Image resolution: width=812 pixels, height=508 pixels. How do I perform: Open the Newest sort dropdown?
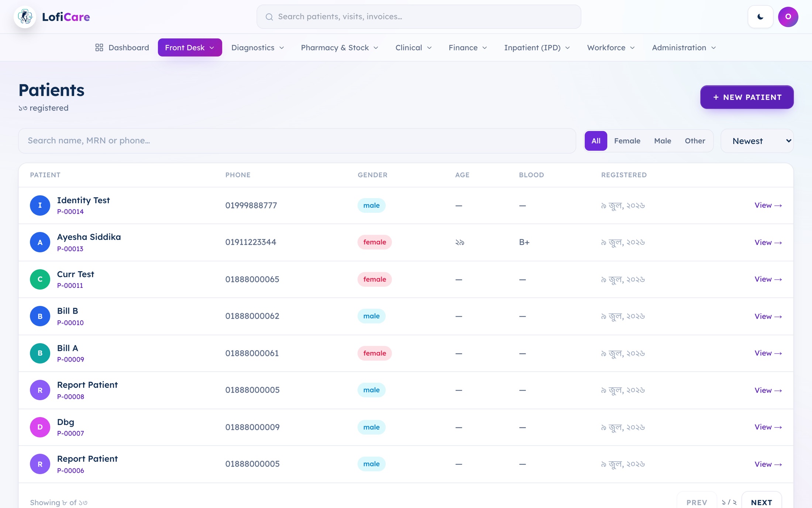tap(757, 141)
